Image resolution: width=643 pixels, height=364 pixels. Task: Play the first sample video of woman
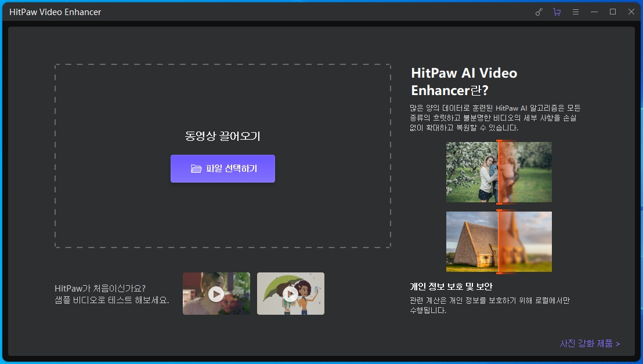pyautogui.click(x=216, y=293)
